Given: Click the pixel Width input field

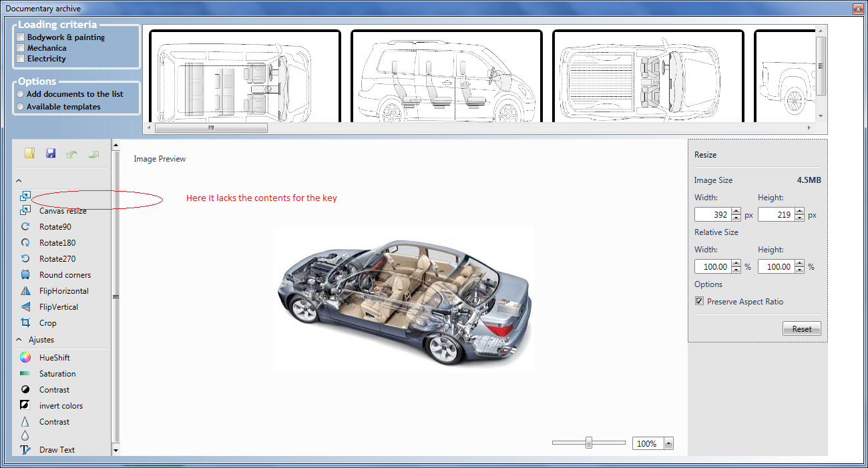Looking at the screenshot, I should [713, 215].
